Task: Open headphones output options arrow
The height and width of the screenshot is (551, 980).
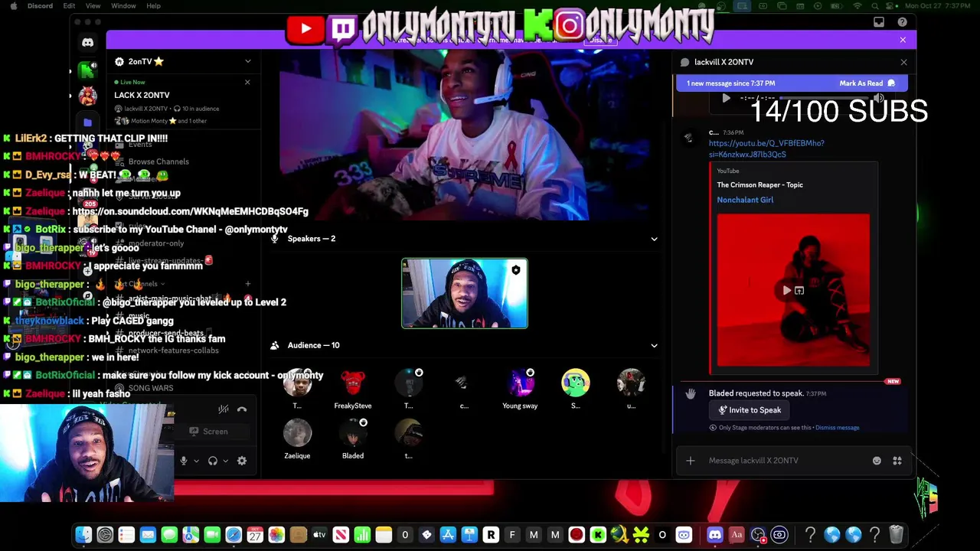Action: pos(225,461)
